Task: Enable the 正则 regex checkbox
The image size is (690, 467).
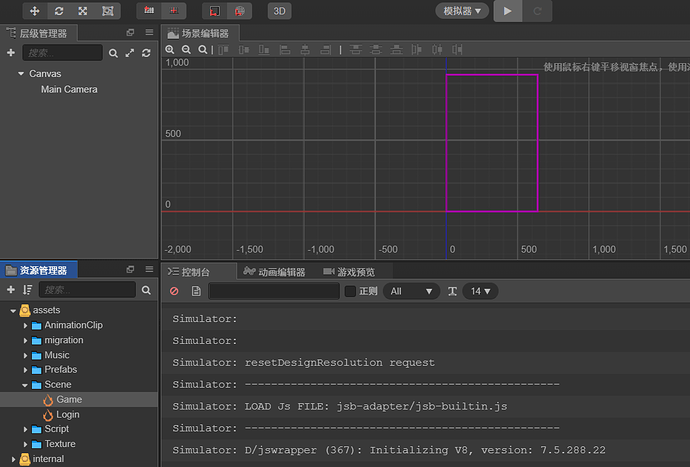Action: [350, 291]
